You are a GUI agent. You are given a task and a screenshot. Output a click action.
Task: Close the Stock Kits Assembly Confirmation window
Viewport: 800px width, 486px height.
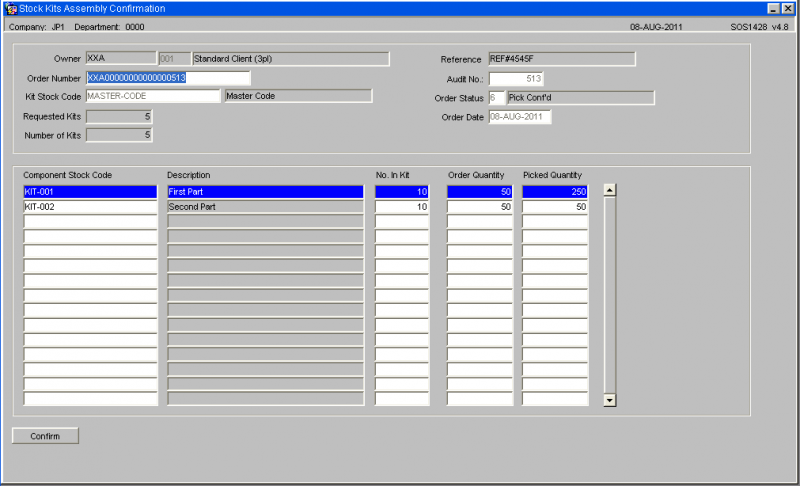coord(788,9)
